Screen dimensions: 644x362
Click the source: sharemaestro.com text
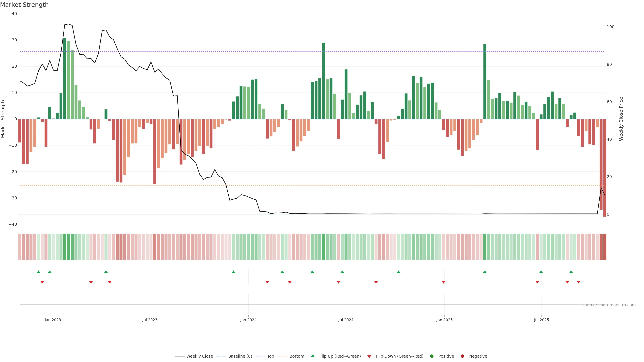click(x=609, y=305)
